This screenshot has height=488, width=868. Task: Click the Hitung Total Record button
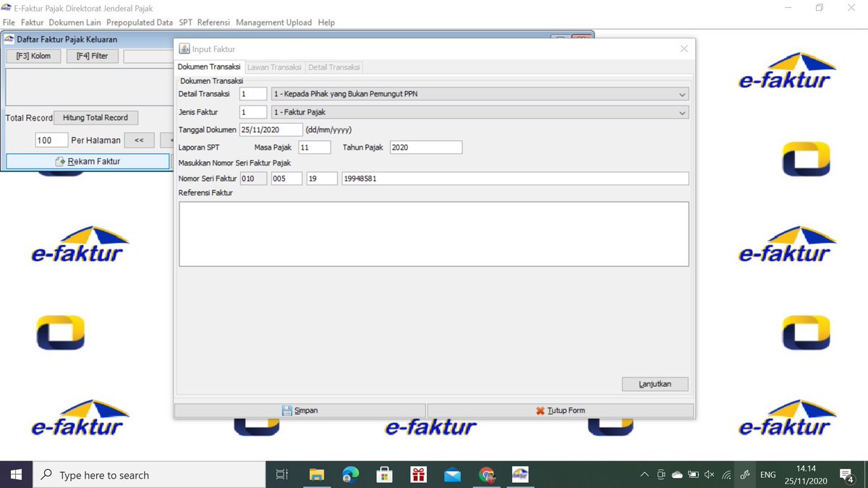pos(95,118)
